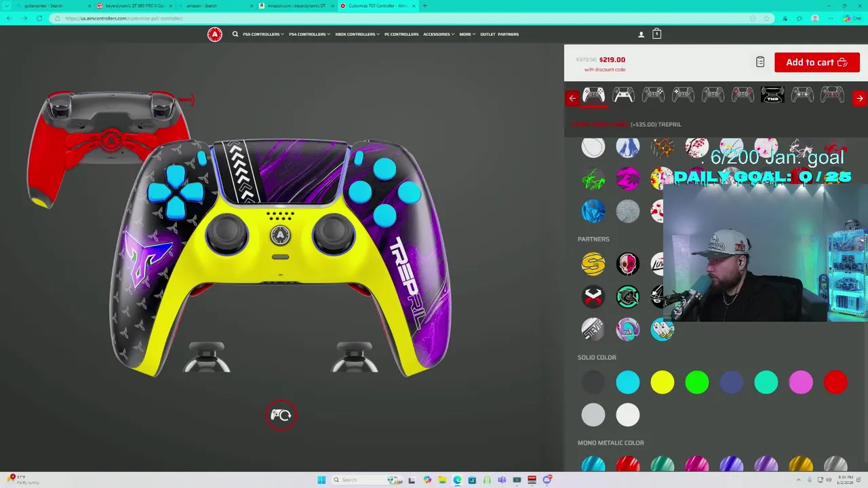Open the Outlet link
This screenshot has width=868, height=488.
click(x=488, y=34)
